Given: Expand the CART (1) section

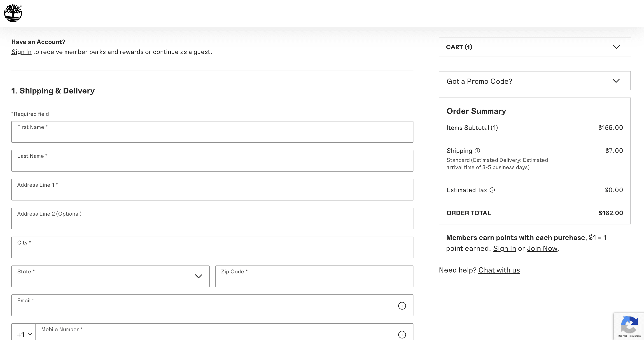Looking at the screenshot, I should [534, 47].
